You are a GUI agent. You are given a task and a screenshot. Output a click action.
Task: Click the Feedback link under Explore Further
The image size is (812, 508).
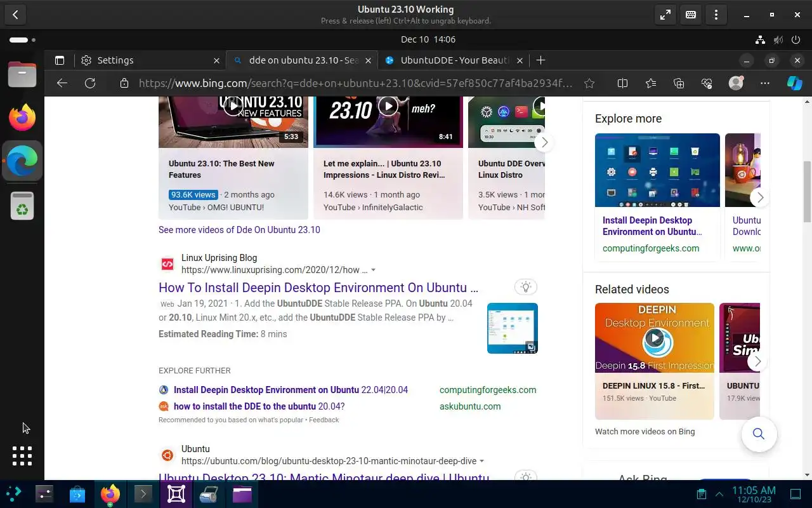point(324,420)
